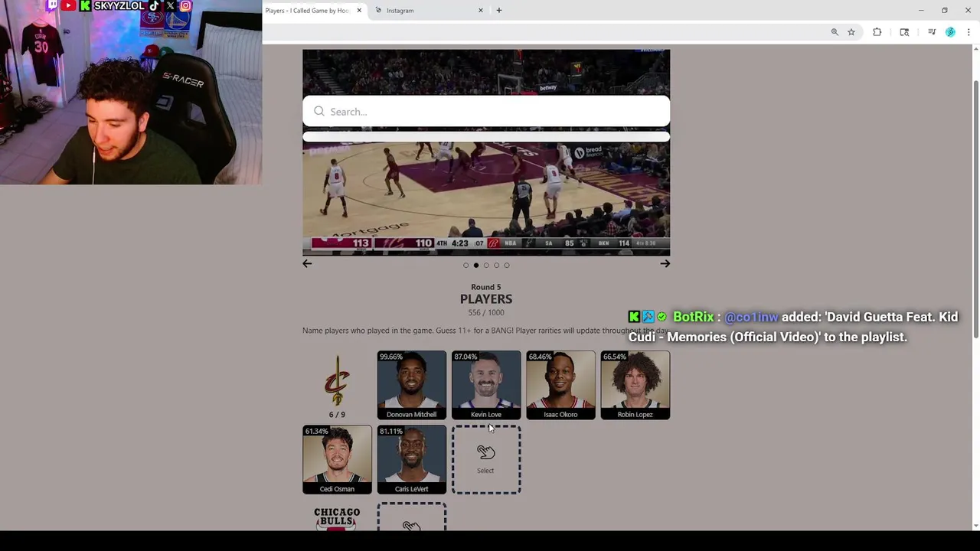Screen dimensions: 980x551
Task: Click the empty Select slot under Chicago Bulls
Action: click(411, 517)
